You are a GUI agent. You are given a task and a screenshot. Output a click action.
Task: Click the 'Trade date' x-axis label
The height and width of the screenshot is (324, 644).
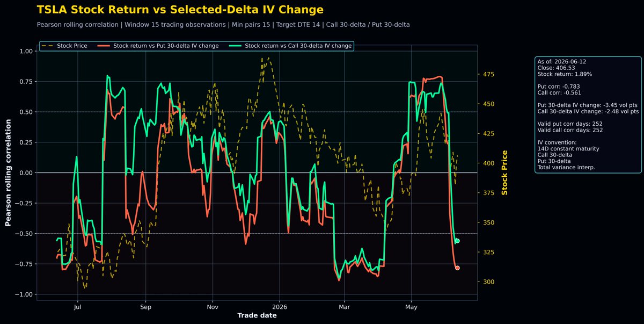257,315
